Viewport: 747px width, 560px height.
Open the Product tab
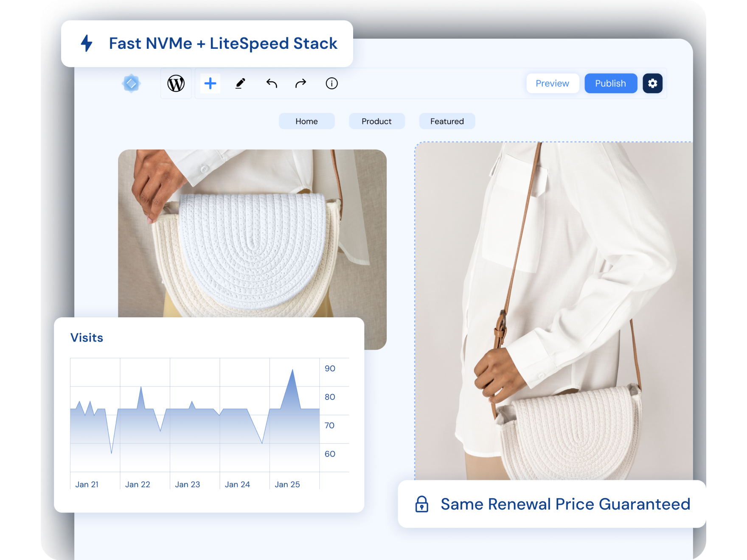click(376, 121)
